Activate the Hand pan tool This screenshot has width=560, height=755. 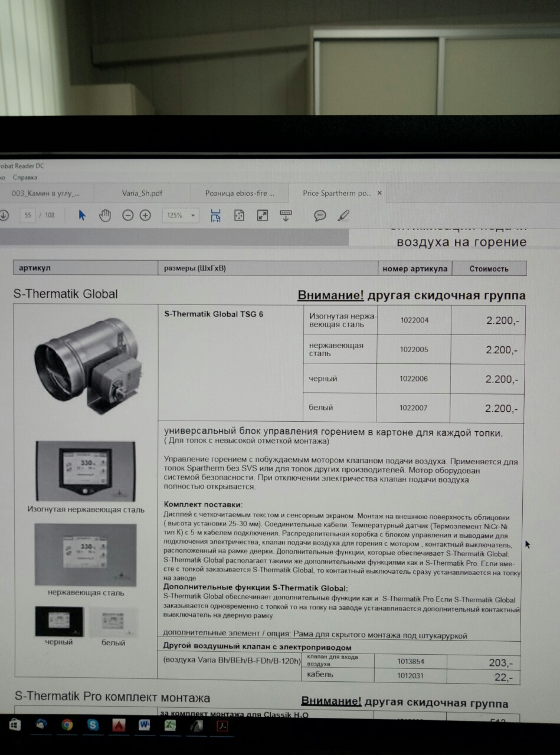click(105, 215)
